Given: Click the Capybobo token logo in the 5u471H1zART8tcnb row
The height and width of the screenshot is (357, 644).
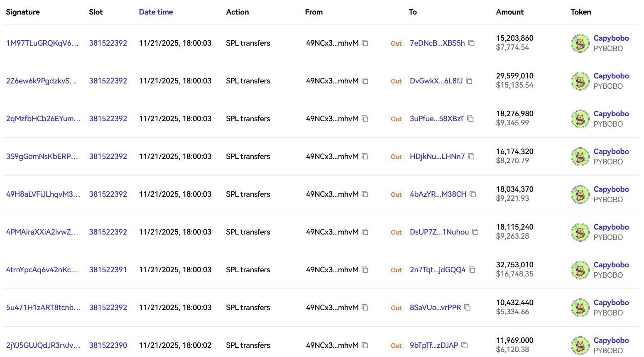Looking at the screenshot, I should [x=580, y=308].
